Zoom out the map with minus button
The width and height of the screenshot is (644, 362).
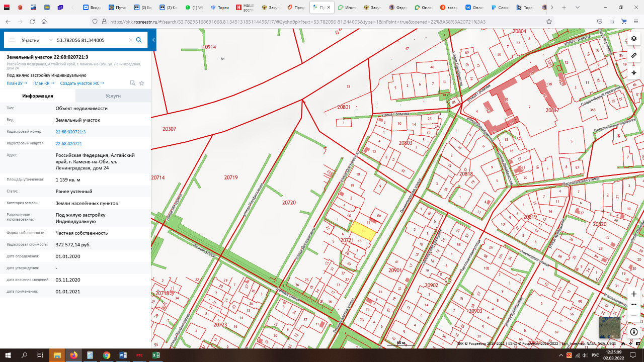pos(633,315)
